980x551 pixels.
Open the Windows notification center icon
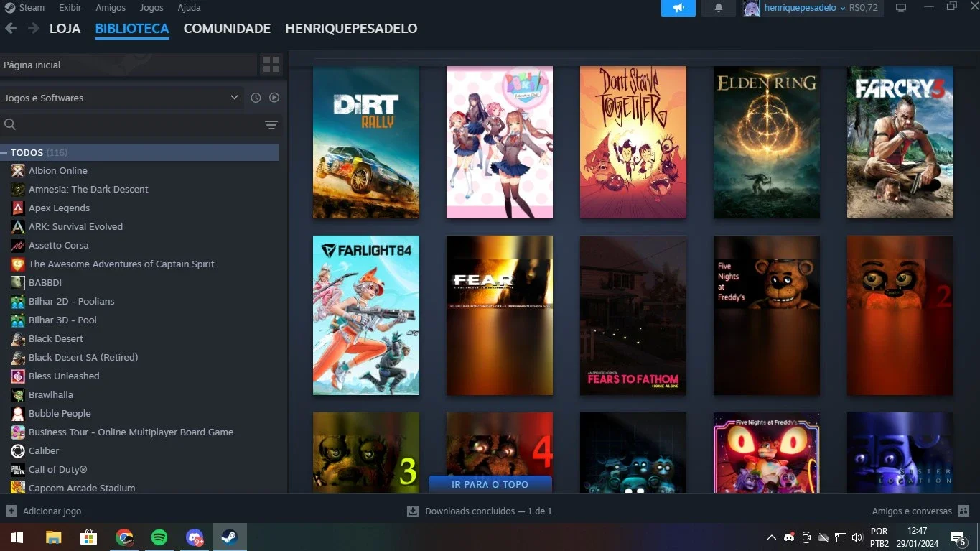pyautogui.click(x=958, y=537)
